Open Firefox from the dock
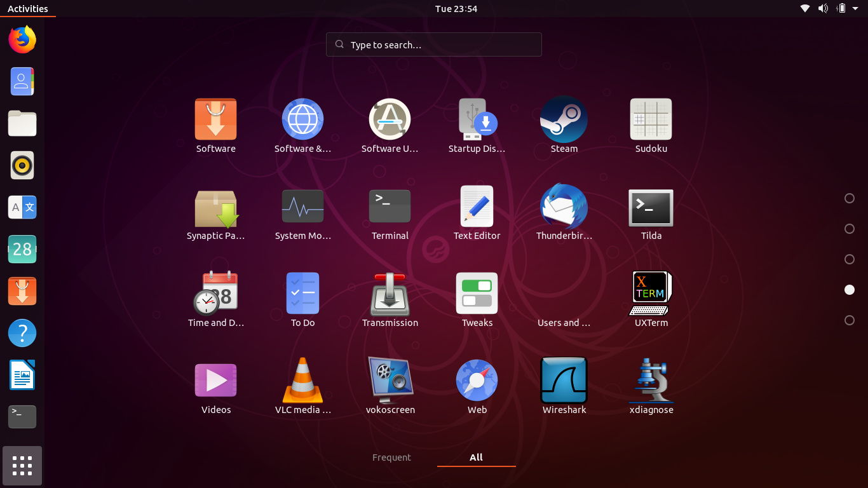868x488 pixels. [22, 39]
